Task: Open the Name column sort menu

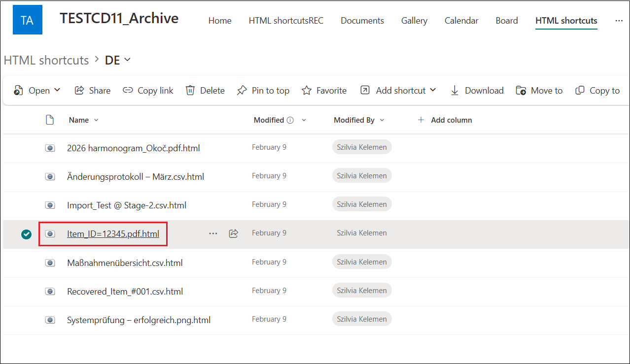Action: tap(96, 120)
